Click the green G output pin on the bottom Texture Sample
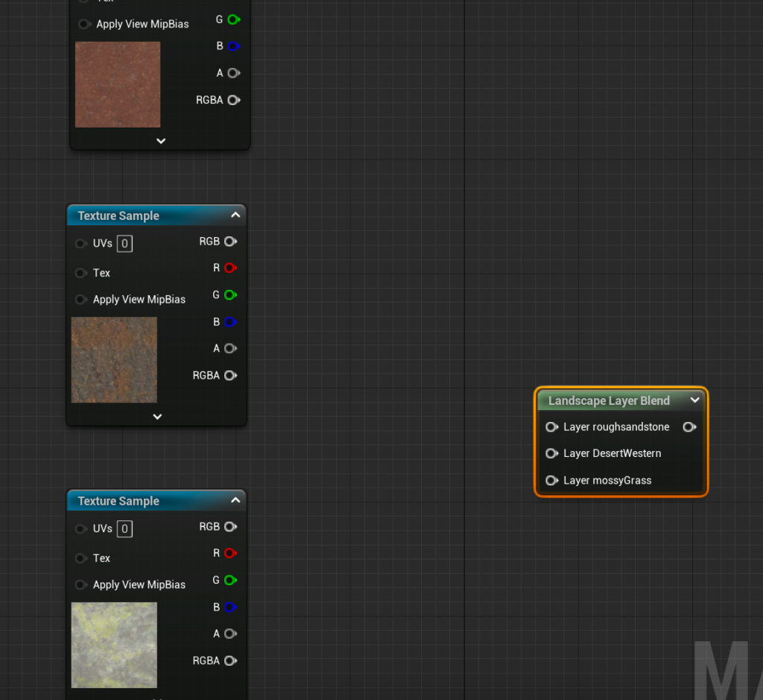Image resolution: width=763 pixels, height=700 pixels. click(230, 580)
